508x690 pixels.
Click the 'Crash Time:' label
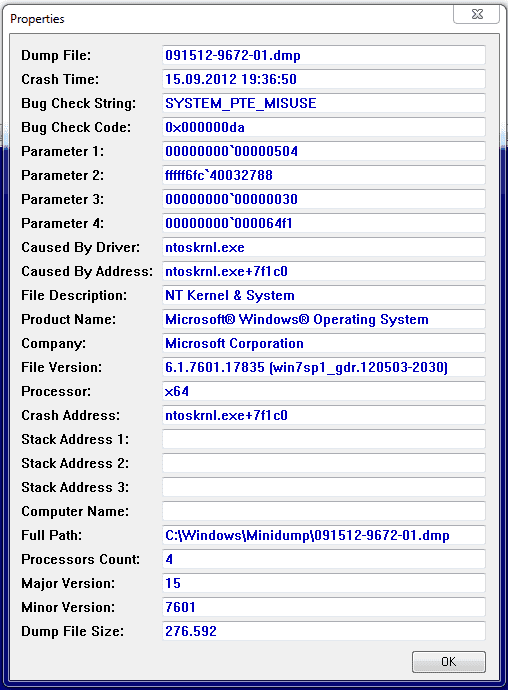click(60, 79)
